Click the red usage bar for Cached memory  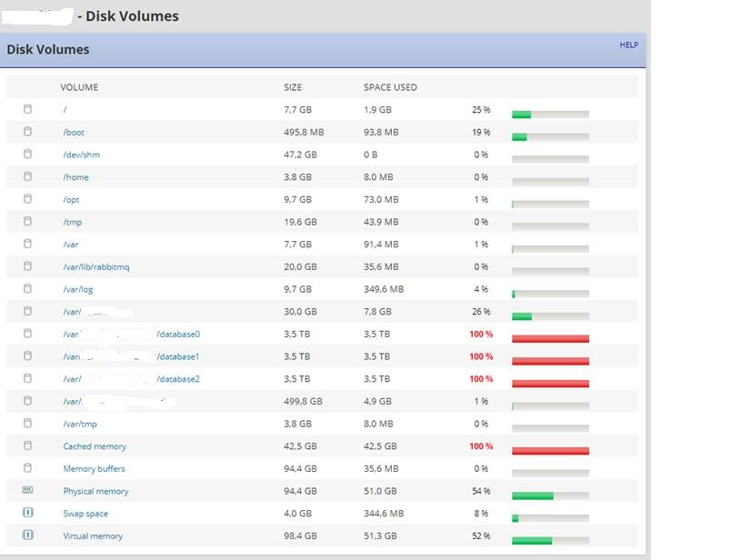click(550, 451)
